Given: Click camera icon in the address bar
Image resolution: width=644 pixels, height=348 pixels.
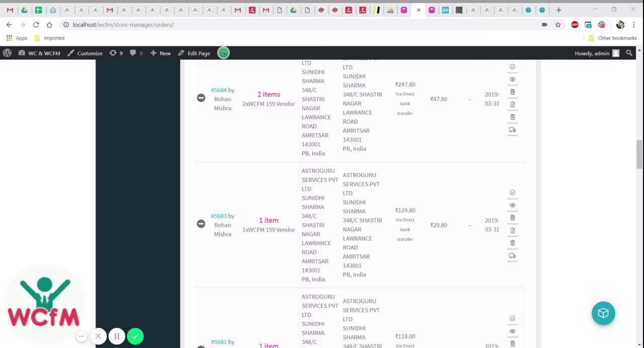Looking at the screenshot, I should coord(544,24).
